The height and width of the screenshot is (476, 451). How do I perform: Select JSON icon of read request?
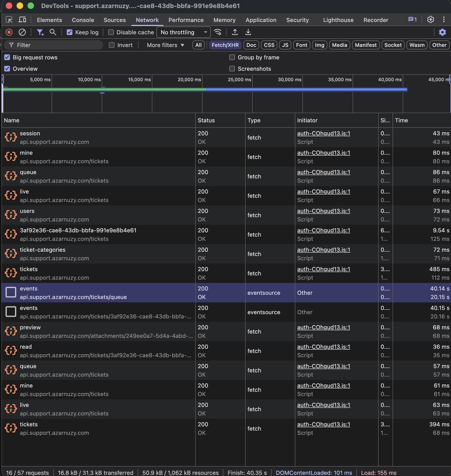tap(11, 351)
